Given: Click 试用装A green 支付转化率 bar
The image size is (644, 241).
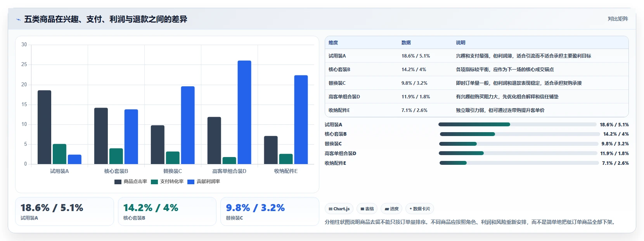Looking at the screenshot, I should 59,154.
